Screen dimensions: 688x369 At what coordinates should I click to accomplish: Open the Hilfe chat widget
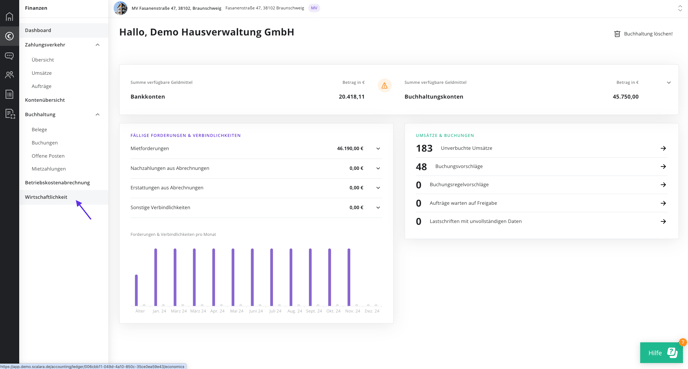coord(661,352)
